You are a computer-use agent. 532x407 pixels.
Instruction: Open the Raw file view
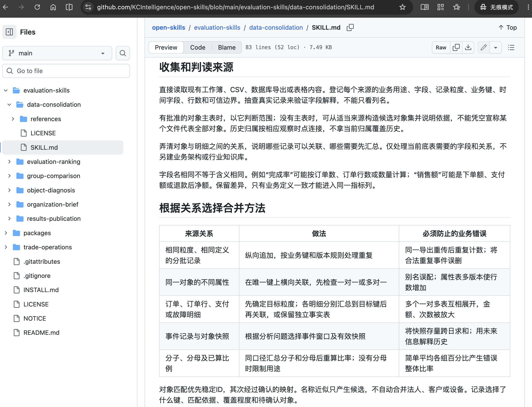[x=441, y=47]
